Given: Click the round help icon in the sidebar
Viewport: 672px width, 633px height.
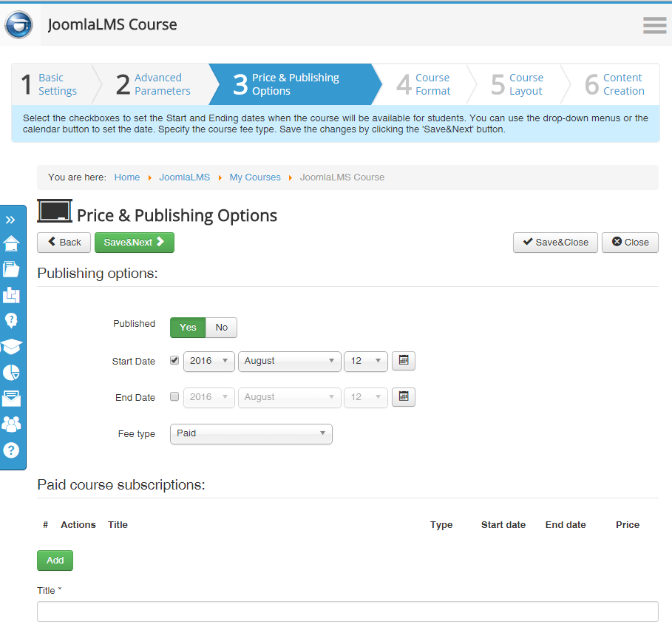Looking at the screenshot, I should 11,450.
